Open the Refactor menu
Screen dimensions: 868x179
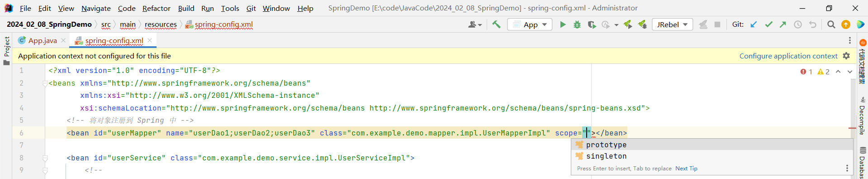coord(157,8)
